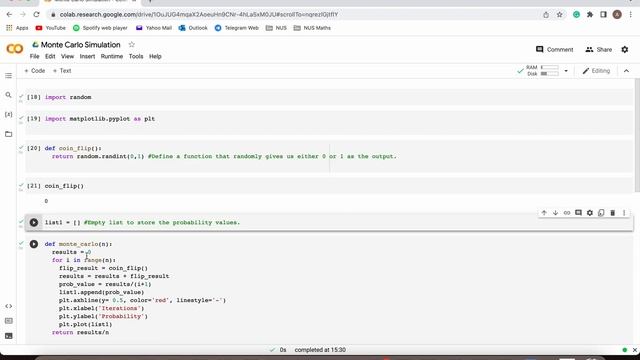Click the browser address bar URL
The image size is (640, 360).
(199, 14)
